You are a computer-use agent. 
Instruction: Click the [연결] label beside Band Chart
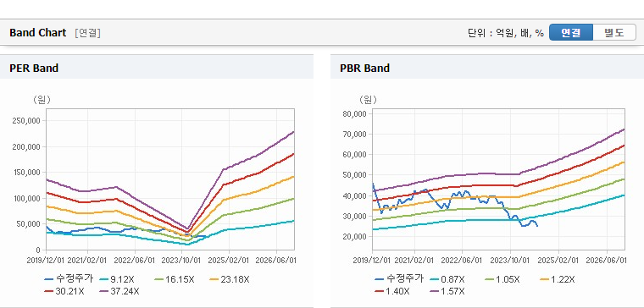click(x=88, y=33)
